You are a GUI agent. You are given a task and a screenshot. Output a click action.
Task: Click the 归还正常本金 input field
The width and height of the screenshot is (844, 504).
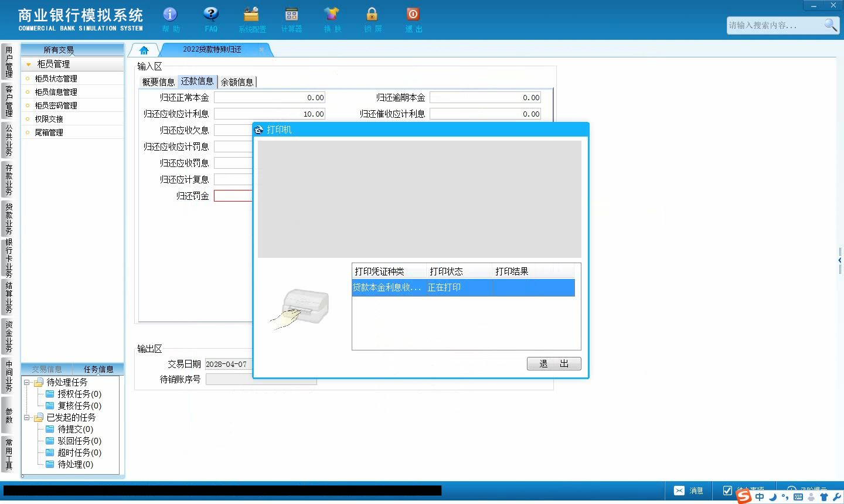(270, 98)
